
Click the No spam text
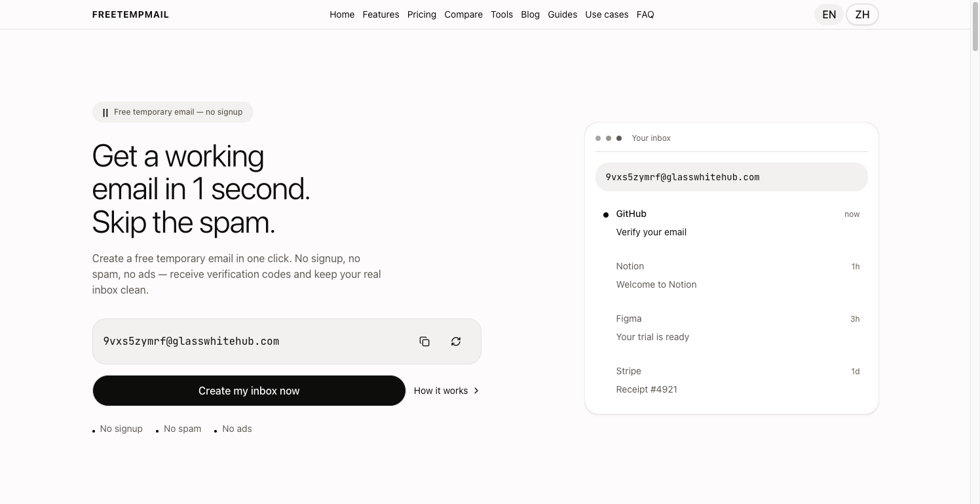(x=182, y=429)
